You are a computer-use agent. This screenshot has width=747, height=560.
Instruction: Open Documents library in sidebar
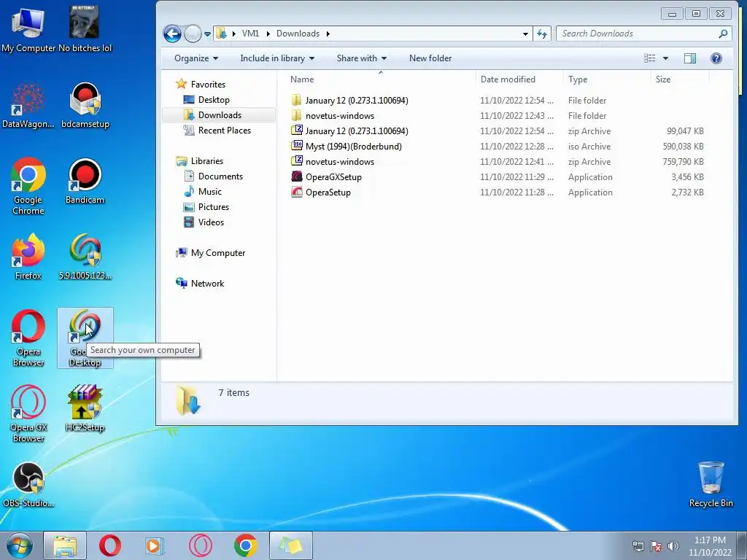220,176
